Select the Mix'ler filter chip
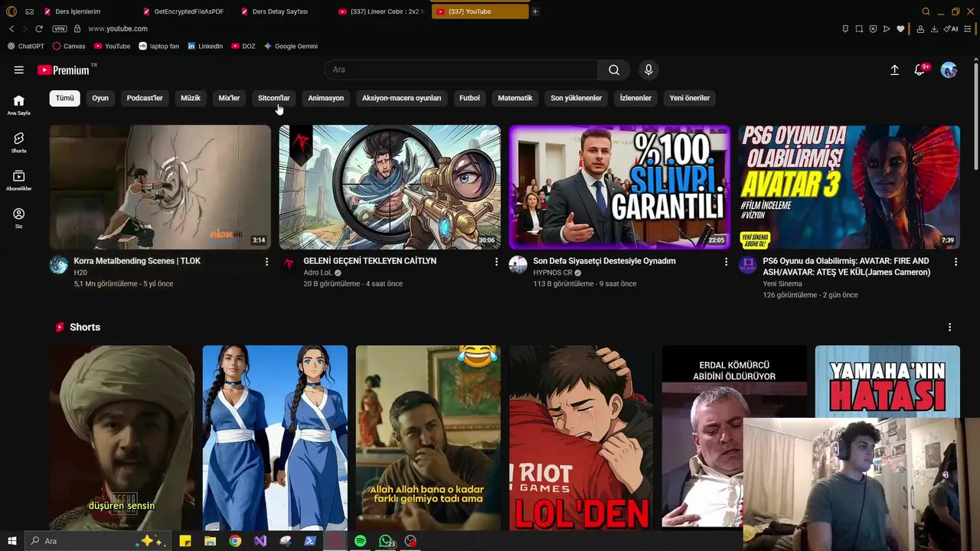 pyautogui.click(x=229, y=98)
